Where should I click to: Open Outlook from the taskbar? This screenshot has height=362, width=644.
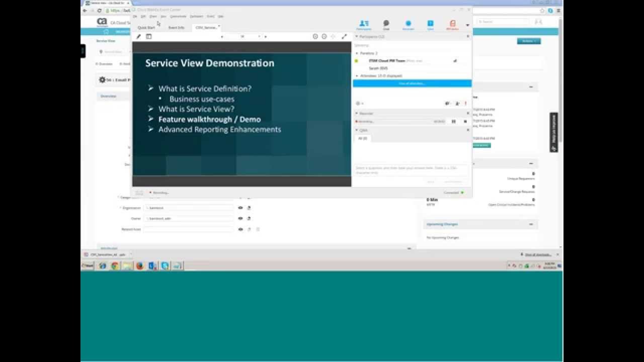click(x=152, y=266)
